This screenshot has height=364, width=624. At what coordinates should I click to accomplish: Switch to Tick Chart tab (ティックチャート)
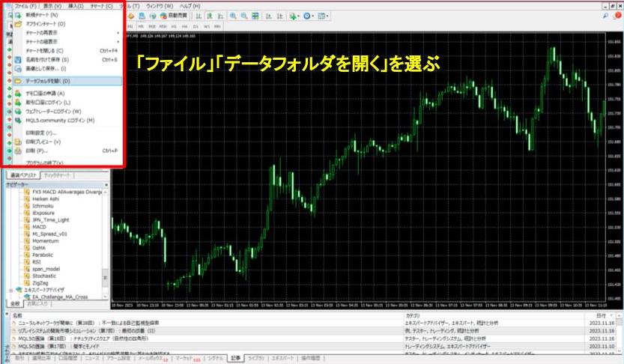(57, 175)
